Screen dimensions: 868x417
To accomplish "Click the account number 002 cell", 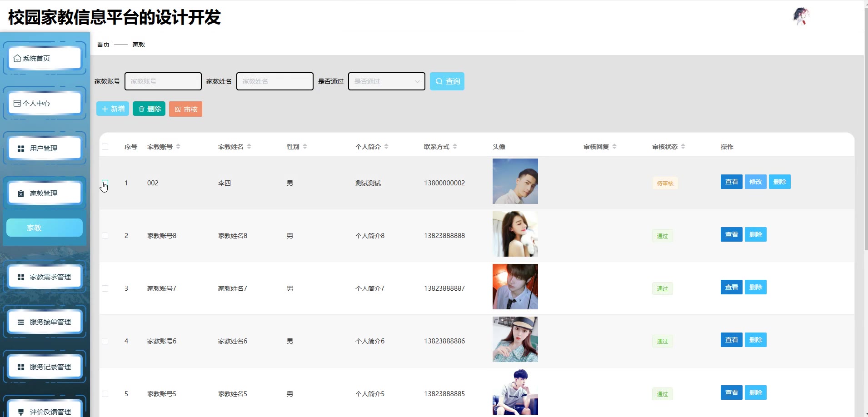I will pyautogui.click(x=153, y=183).
